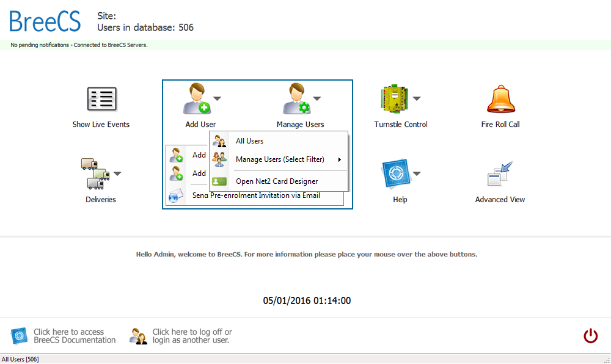Click the Show Live Events list icon
611x364 pixels.
[x=101, y=99]
